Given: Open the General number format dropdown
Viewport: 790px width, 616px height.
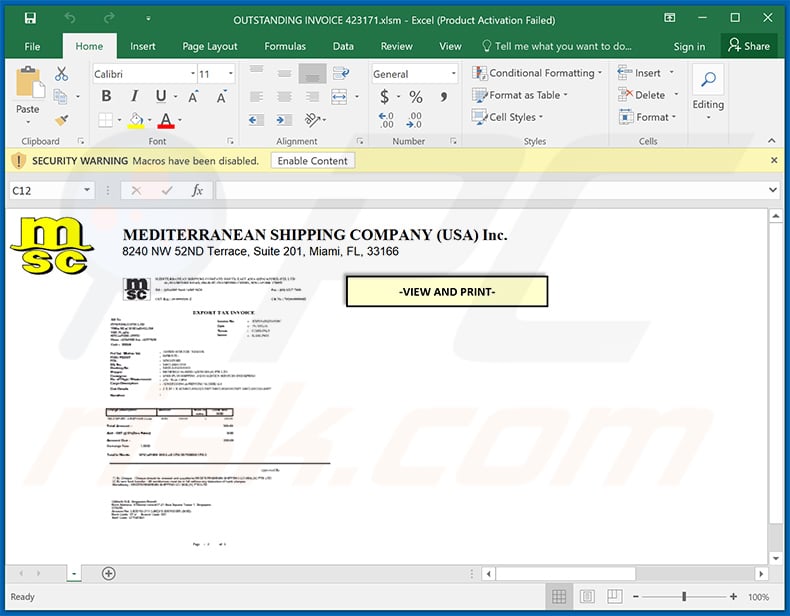Looking at the screenshot, I should 453,74.
